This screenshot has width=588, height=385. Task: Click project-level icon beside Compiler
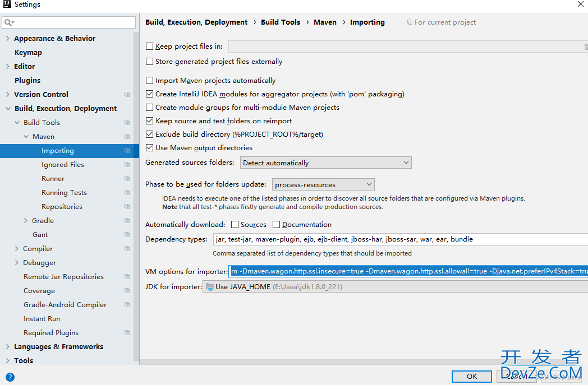[127, 249]
